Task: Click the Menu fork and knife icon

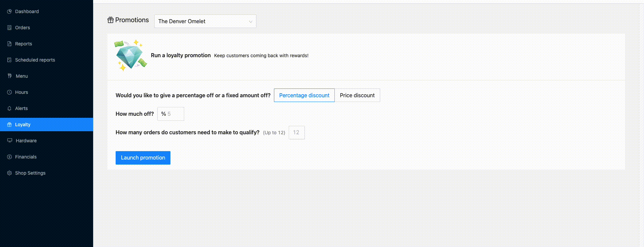Action: (10, 76)
